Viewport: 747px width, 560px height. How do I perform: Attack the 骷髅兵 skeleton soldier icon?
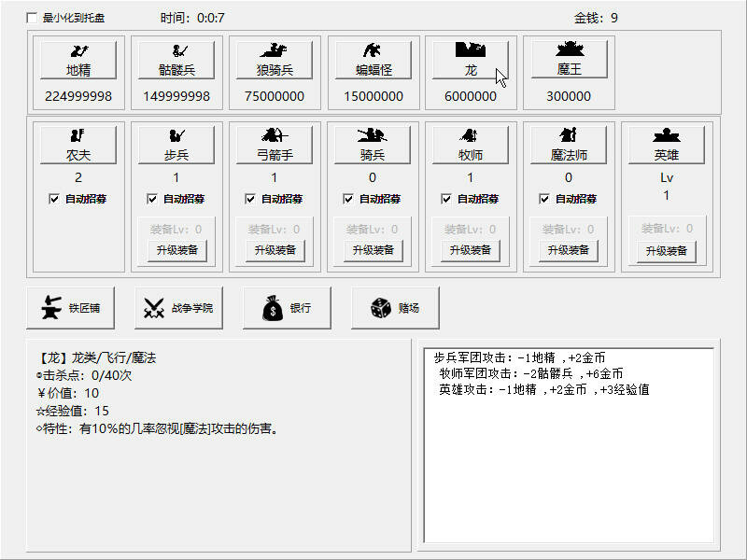point(176,58)
